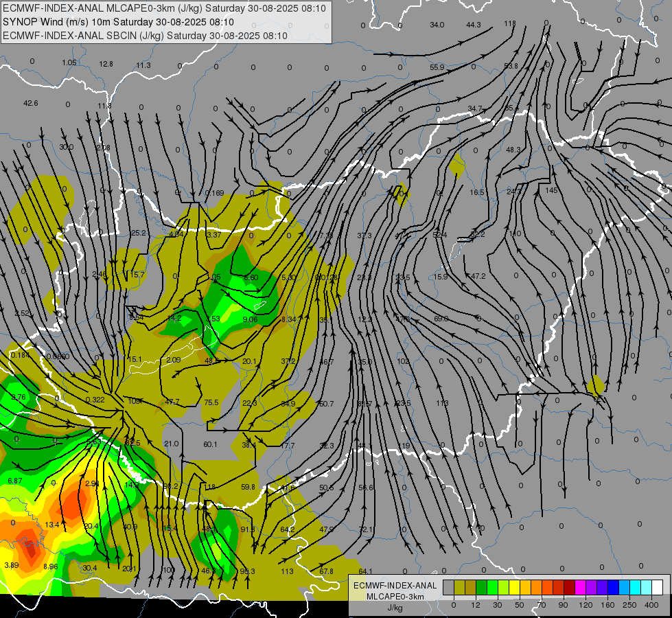Pick the pure blue legend swatch
This screenshot has width=672, height=618.
(613, 588)
